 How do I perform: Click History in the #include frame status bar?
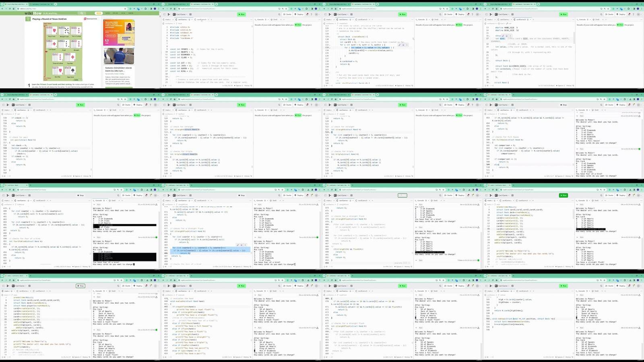248,86
